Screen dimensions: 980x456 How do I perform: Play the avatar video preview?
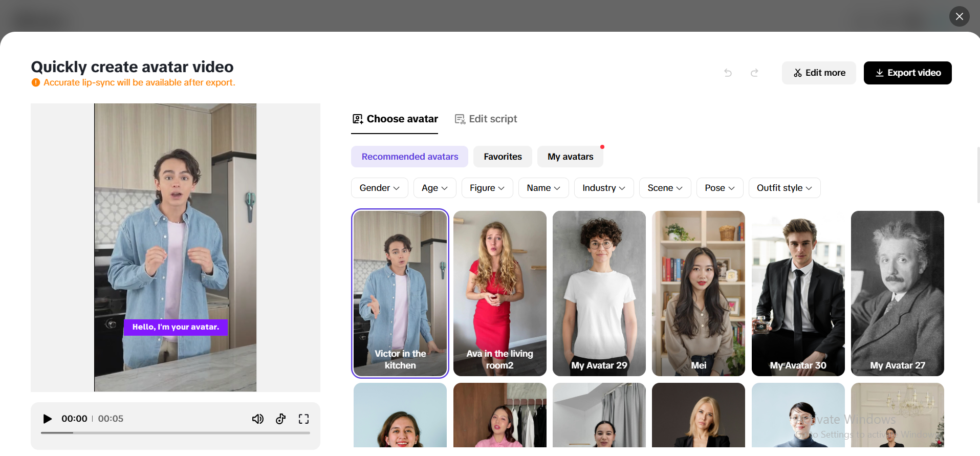point(48,419)
